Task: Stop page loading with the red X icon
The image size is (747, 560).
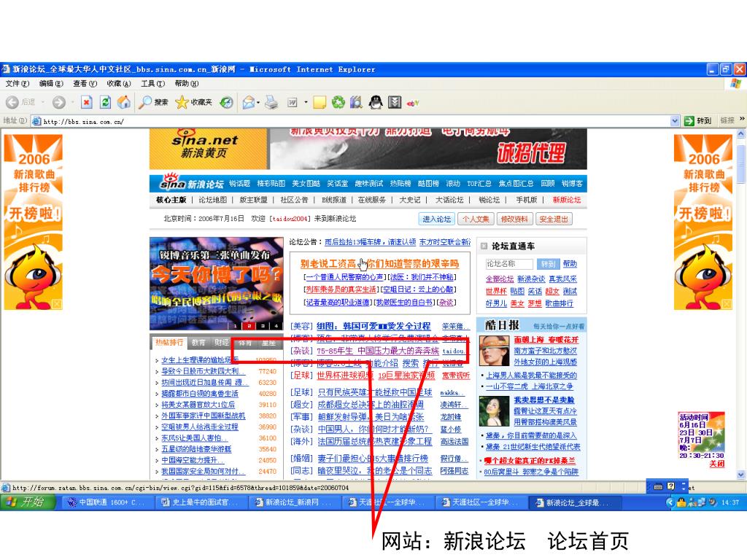Action: coord(87,102)
